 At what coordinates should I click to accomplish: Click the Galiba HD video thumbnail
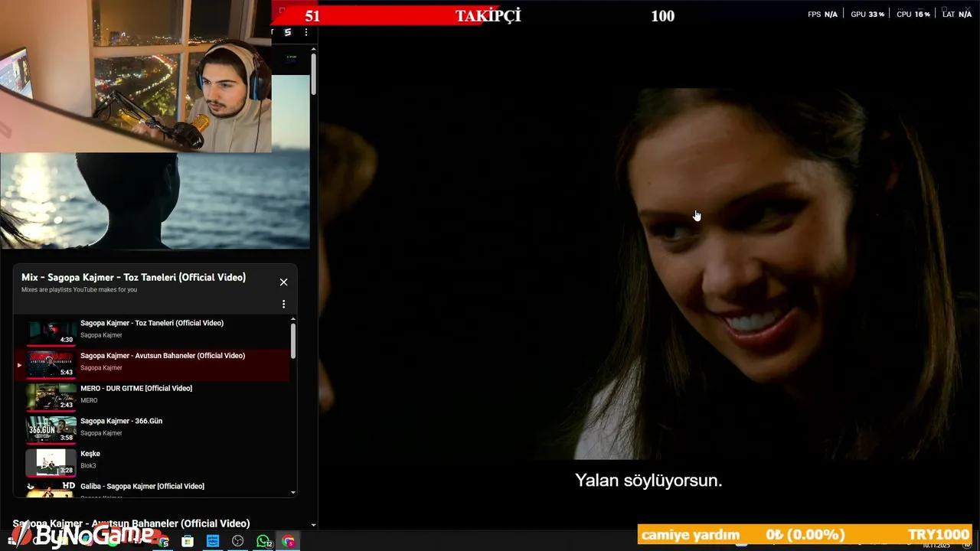coord(51,490)
